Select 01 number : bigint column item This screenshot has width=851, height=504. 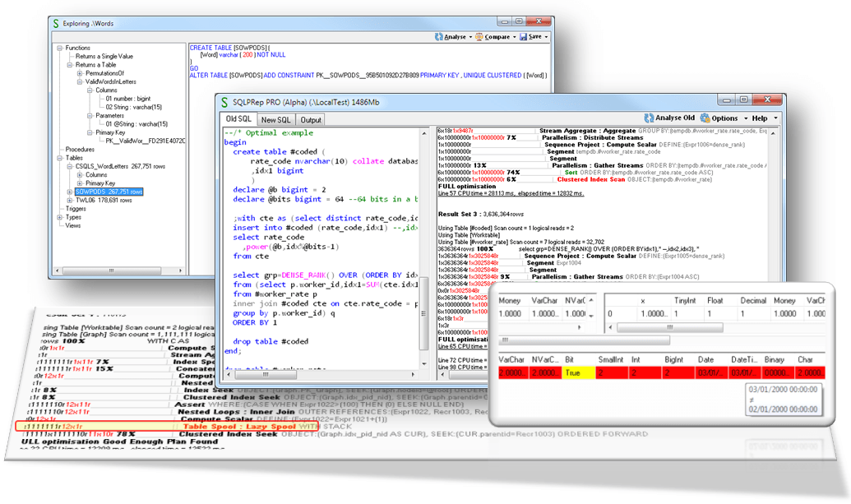coord(128,99)
